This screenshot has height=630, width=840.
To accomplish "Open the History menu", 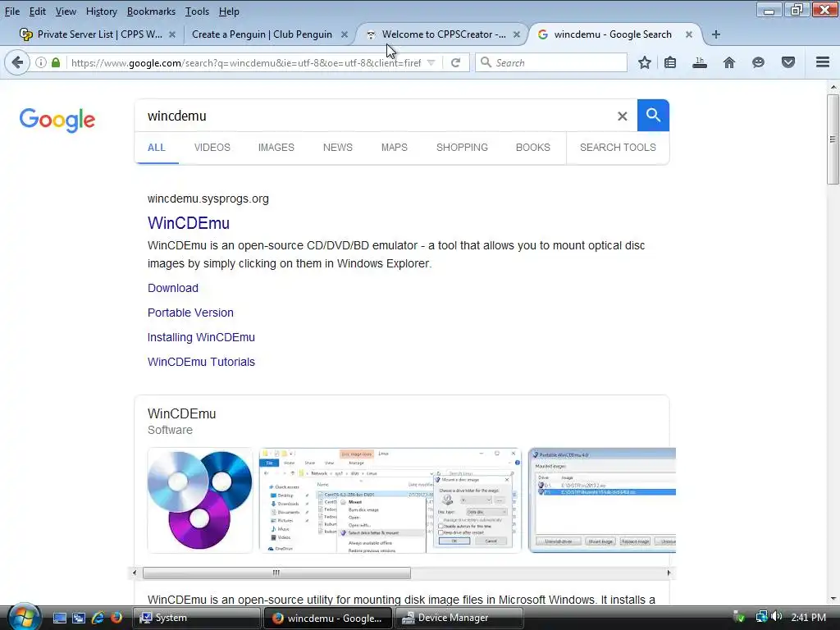I will click(101, 11).
